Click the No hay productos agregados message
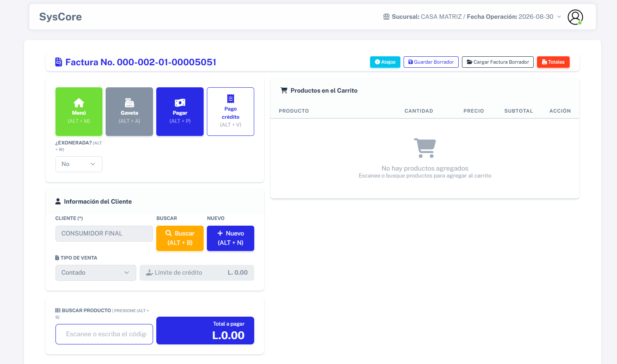 (425, 168)
